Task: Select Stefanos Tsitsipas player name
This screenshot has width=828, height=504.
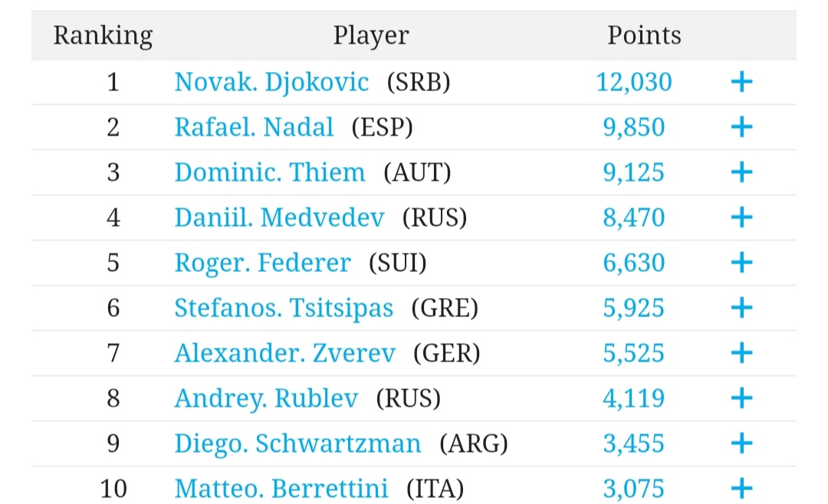Action: tap(284, 308)
